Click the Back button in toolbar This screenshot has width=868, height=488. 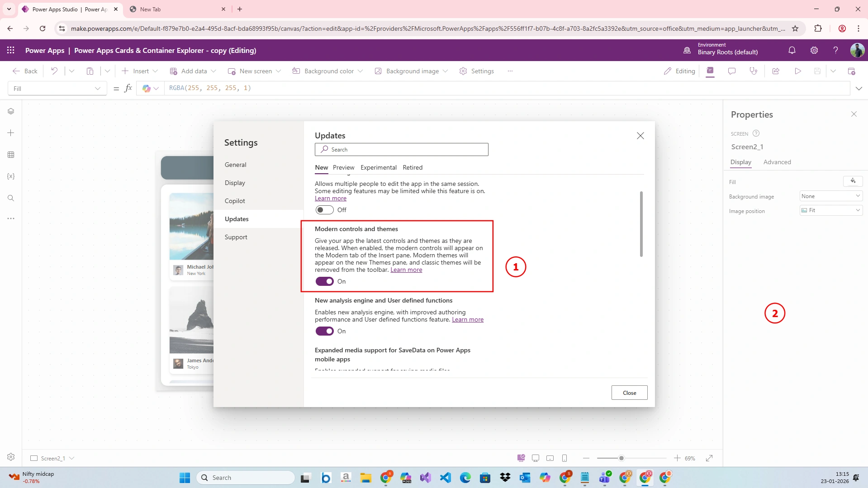click(x=25, y=71)
